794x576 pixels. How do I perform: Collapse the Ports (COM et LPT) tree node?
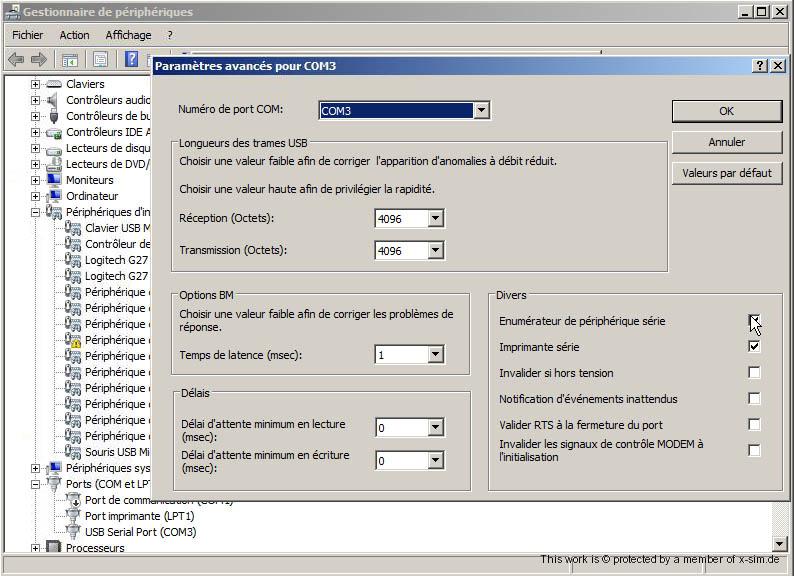pos(36,484)
